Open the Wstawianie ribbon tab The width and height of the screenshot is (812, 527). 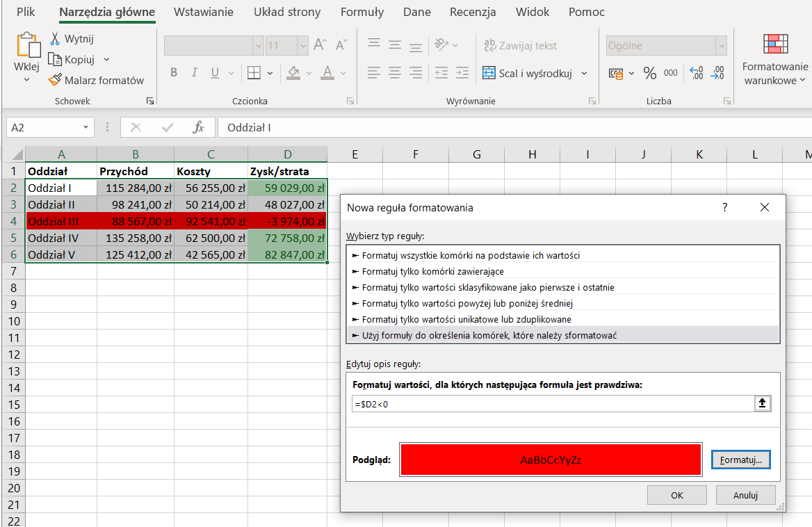coord(203,12)
